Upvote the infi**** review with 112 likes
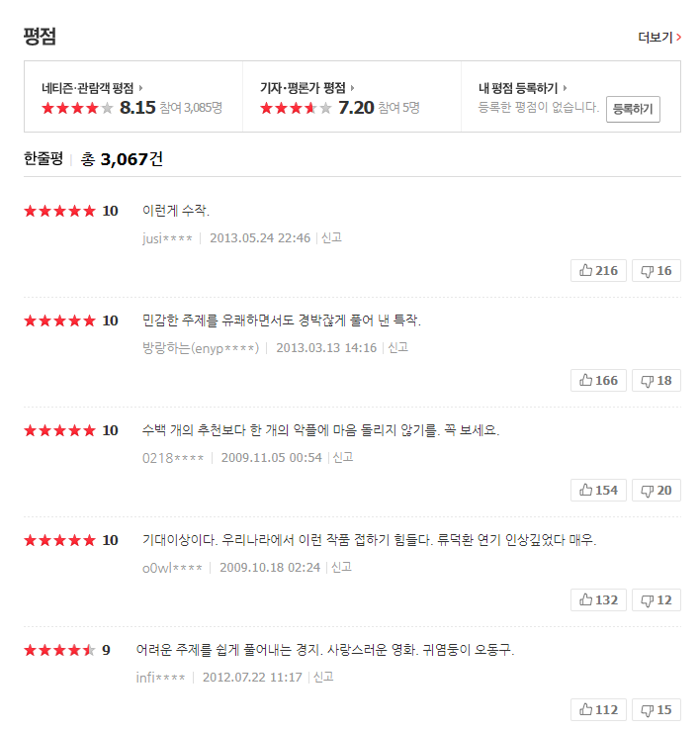The height and width of the screenshot is (732, 700). pyautogui.click(x=598, y=709)
